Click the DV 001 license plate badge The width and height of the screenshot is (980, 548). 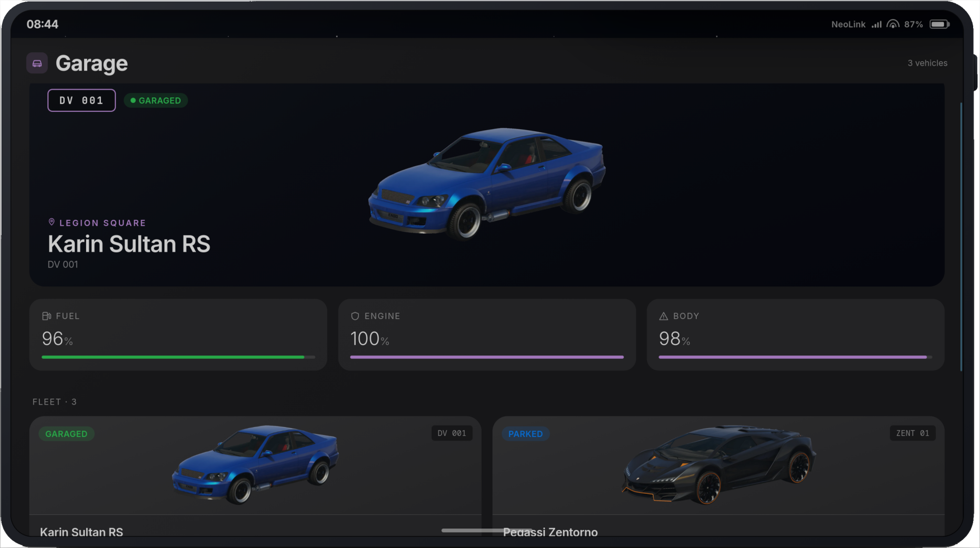[x=81, y=100]
